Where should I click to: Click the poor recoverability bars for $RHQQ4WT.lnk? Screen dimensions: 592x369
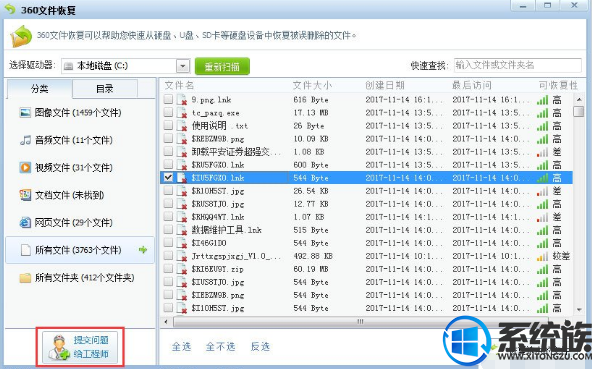click(x=542, y=217)
